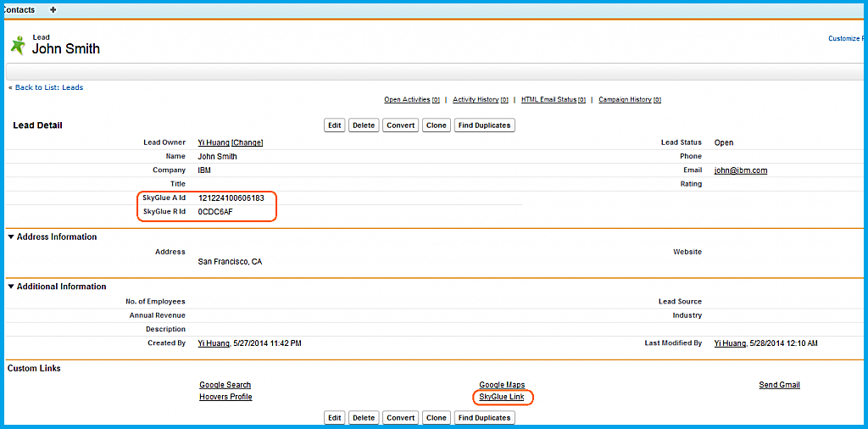Click the top Clone button

[437, 125]
